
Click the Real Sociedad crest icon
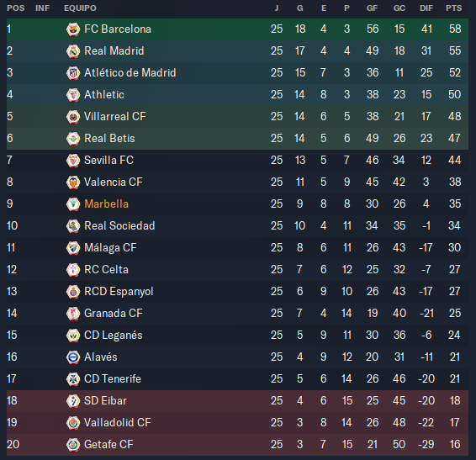(73, 226)
